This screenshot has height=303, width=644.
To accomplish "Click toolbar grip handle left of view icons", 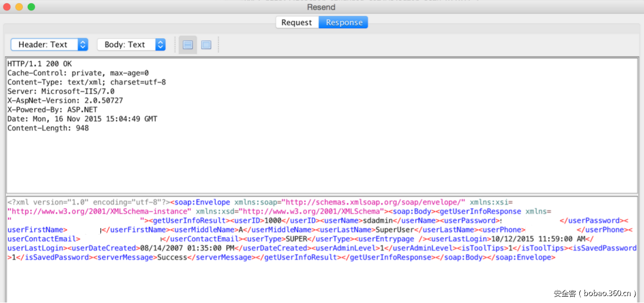I will (x=175, y=45).
